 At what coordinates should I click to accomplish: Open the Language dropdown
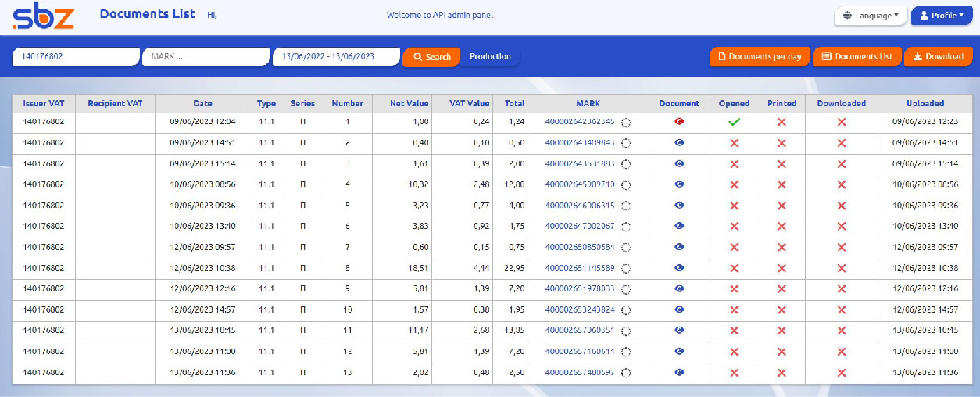[x=870, y=16]
